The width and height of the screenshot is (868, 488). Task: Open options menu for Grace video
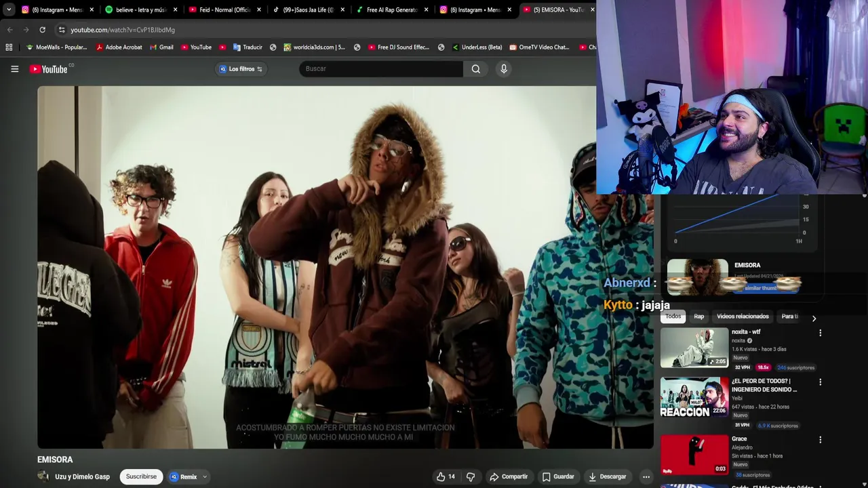pos(820,440)
